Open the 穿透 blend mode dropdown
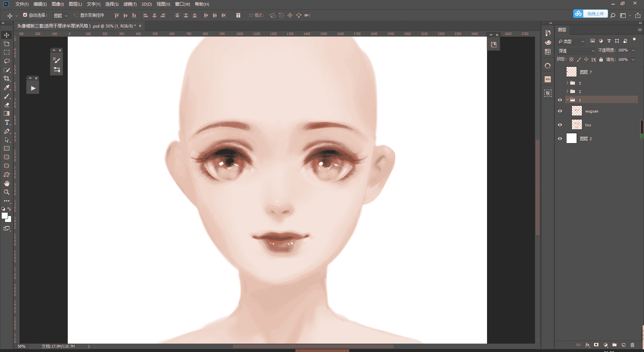 [576, 51]
